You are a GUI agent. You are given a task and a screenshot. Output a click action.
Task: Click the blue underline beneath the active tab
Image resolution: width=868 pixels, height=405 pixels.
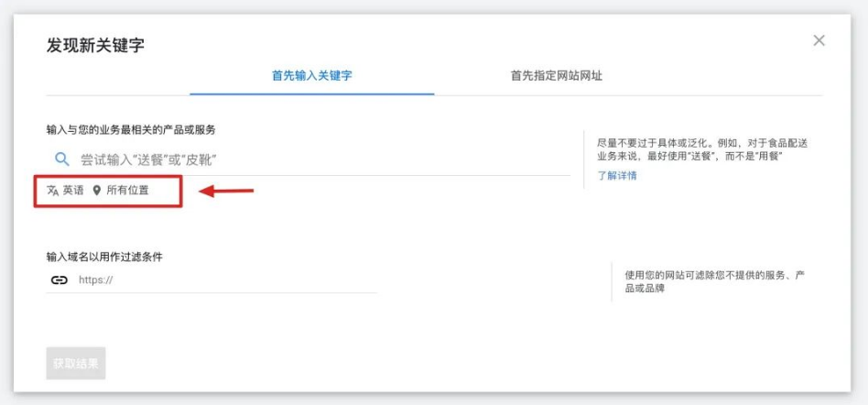pos(312,94)
